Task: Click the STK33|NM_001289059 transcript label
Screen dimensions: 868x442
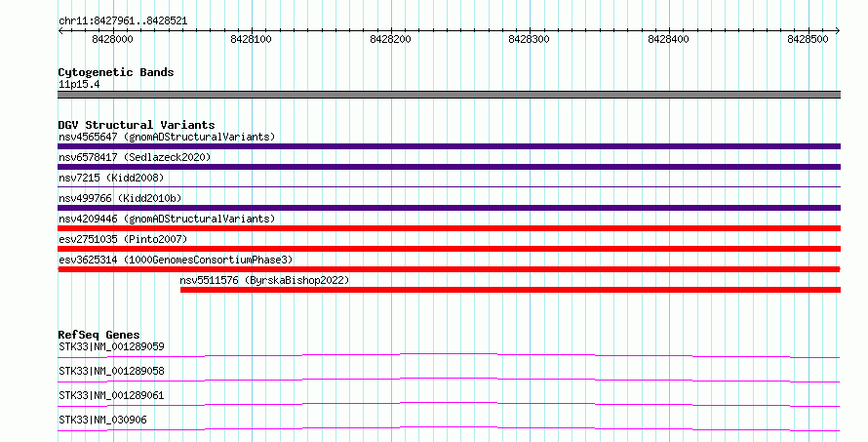Action: point(111,346)
